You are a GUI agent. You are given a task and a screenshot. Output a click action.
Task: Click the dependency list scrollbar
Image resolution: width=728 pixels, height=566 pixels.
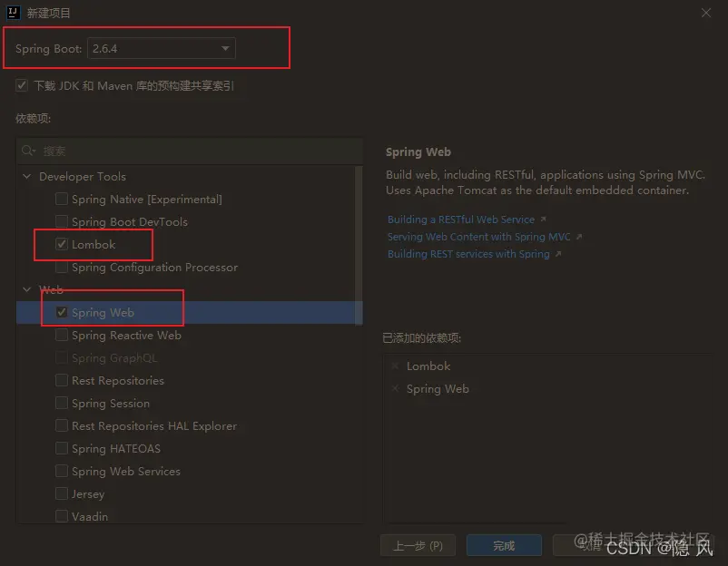[x=359, y=246]
